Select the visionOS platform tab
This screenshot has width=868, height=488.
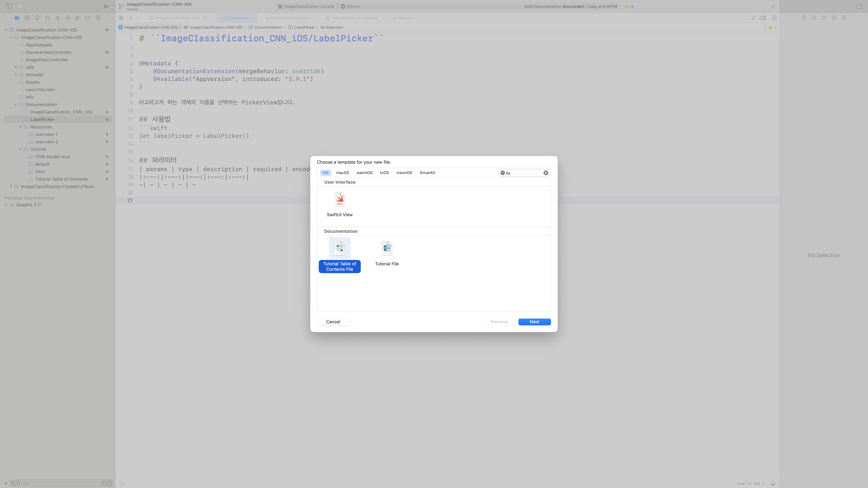[404, 173]
